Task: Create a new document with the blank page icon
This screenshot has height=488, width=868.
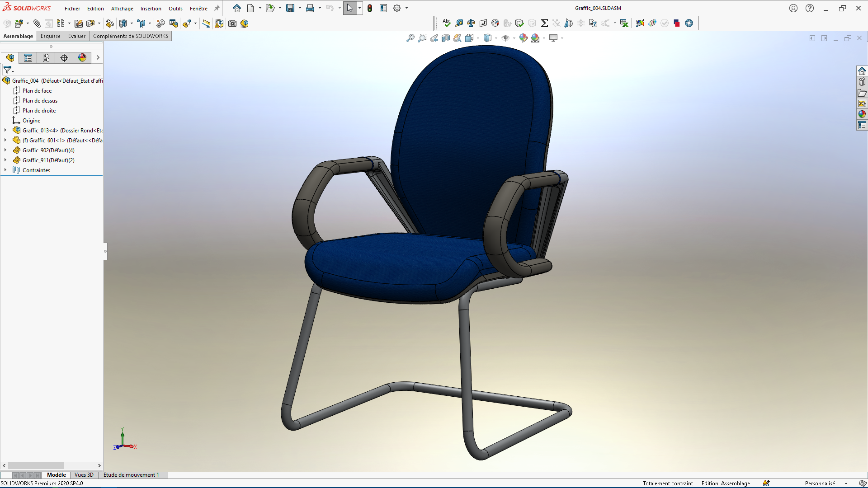Action: click(250, 8)
